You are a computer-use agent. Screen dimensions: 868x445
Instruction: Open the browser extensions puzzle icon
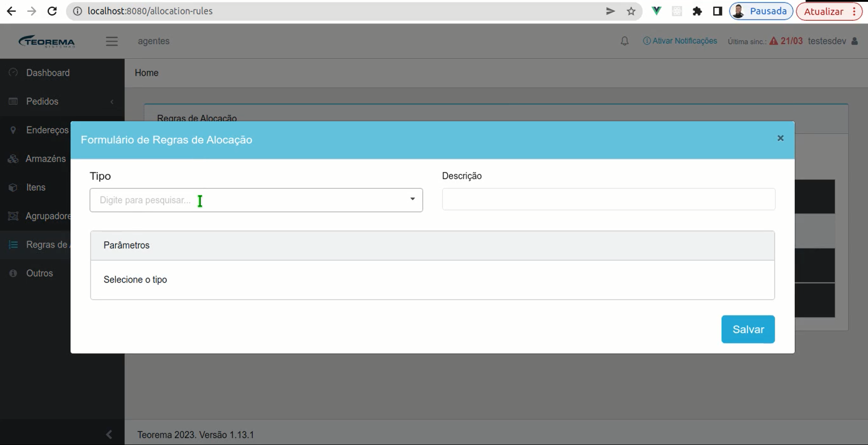697,11
